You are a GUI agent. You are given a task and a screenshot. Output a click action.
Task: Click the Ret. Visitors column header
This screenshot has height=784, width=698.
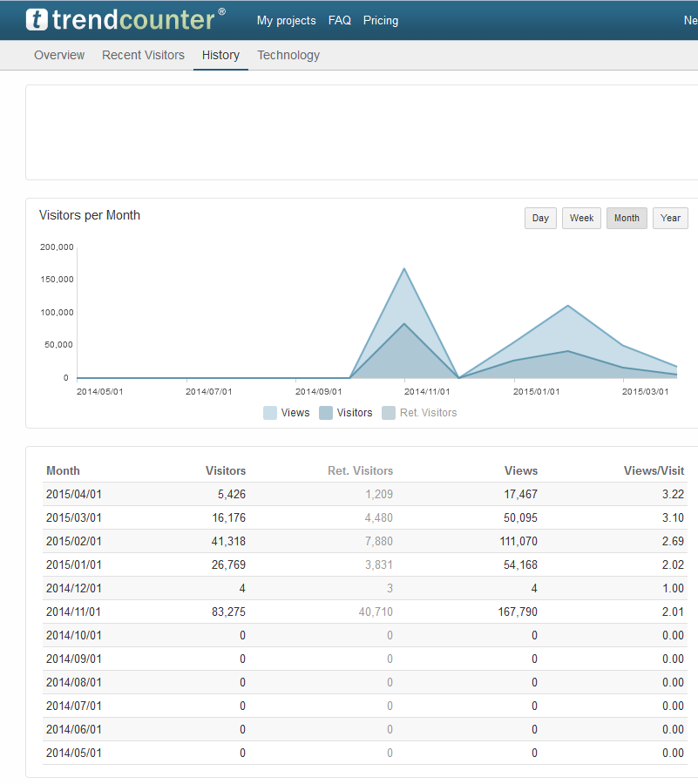360,470
